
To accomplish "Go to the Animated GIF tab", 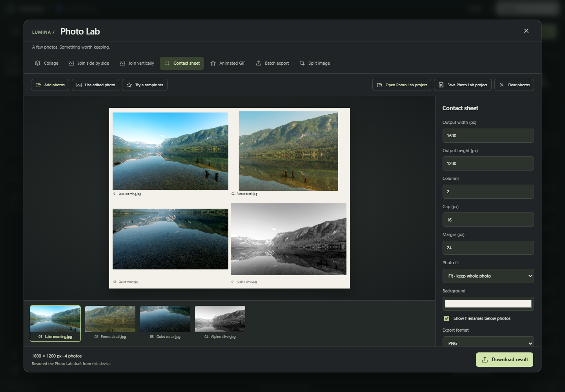I will tap(228, 63).
